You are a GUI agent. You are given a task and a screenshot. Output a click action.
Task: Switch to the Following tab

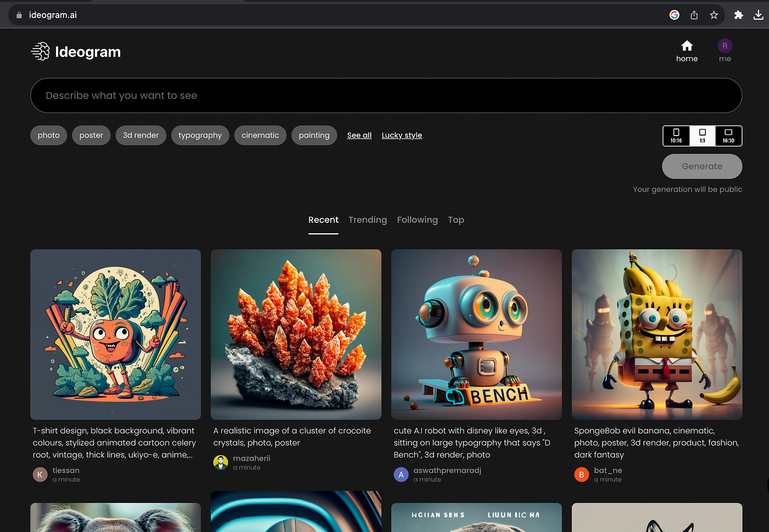[417, 220]
